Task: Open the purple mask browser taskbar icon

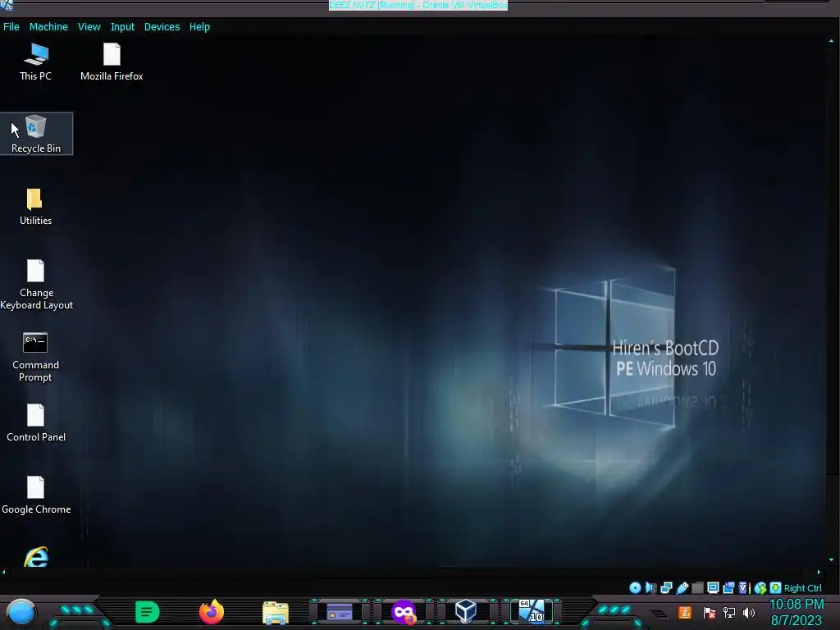Action: 404,612
